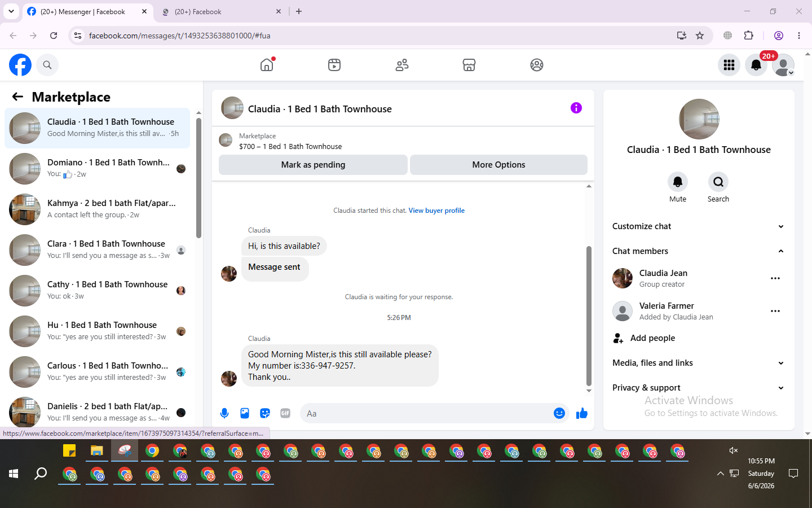
Task: Reload the page
Action: 54,36
